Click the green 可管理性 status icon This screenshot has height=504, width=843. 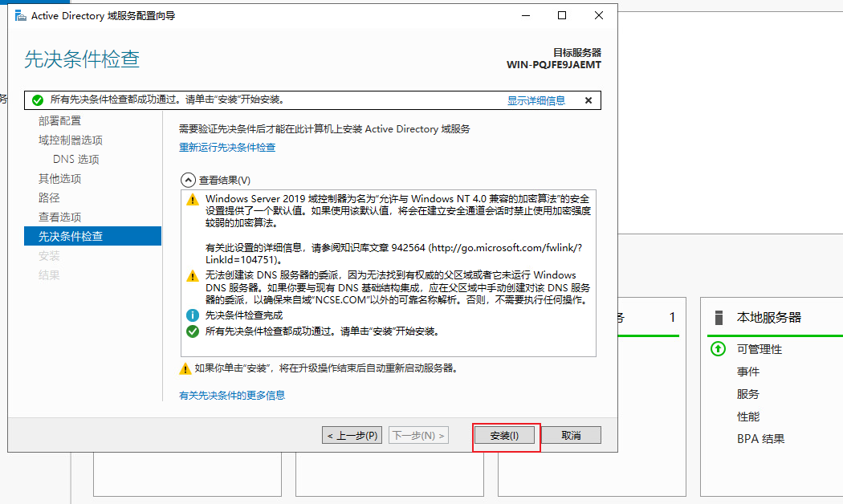[x=718, y=349]
